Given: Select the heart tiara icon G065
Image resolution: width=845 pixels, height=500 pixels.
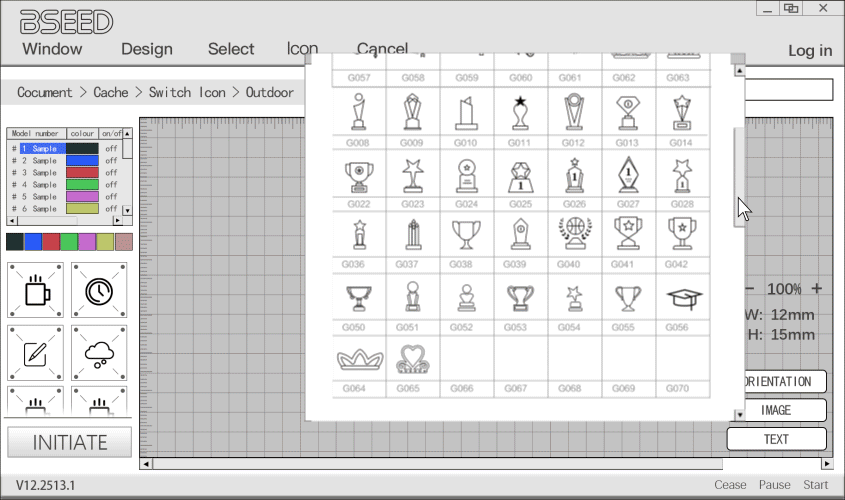Looking at the screenshot, I should point(412,360).
